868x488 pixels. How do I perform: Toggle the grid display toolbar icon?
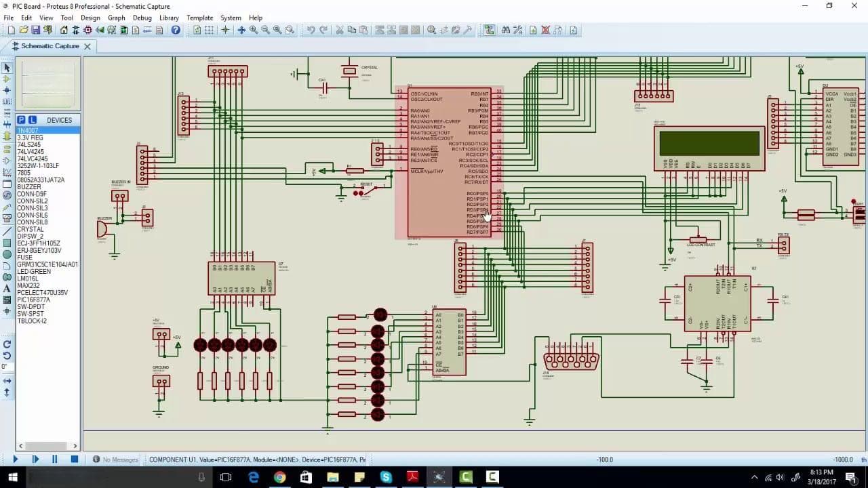(x=209, y=30)
